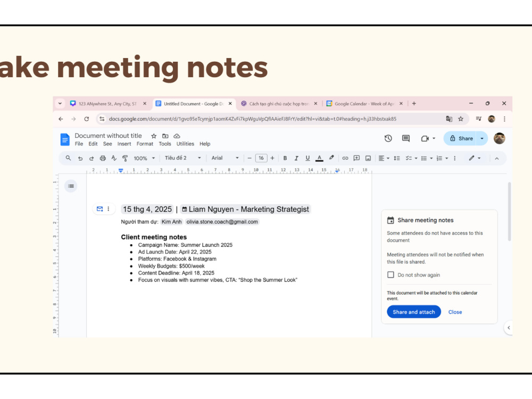Insert a link
532x399 pixels.
[x=345, y=158]
